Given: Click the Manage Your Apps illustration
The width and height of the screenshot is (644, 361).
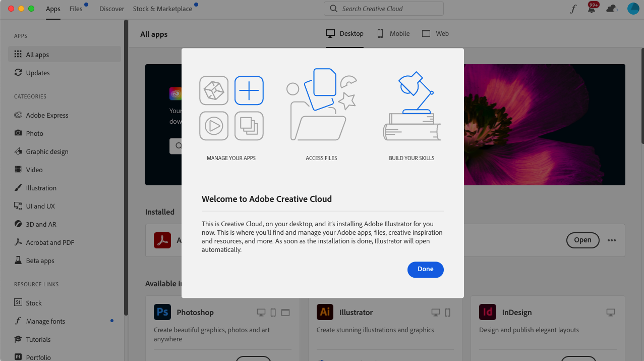Looking at the screenshot, I should 231,108.
